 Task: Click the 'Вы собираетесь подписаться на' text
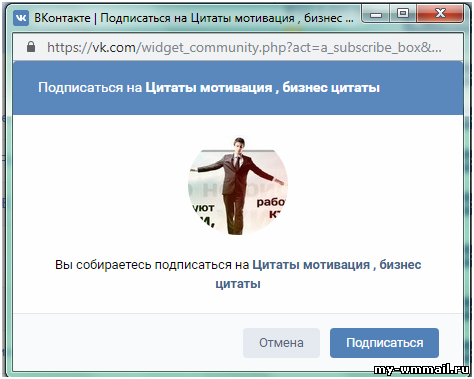point(152,265)
